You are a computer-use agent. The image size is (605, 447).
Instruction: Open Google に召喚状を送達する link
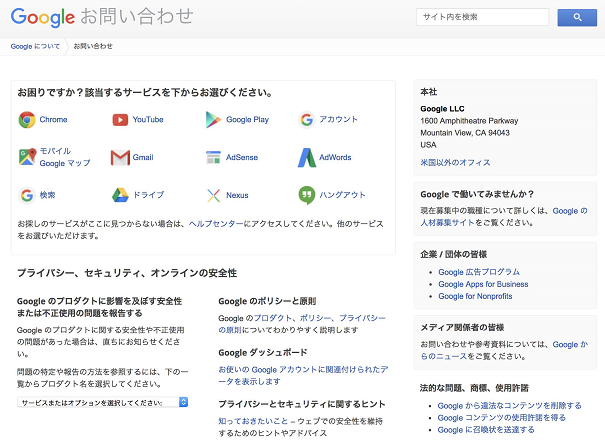click(x=486, y=430)
